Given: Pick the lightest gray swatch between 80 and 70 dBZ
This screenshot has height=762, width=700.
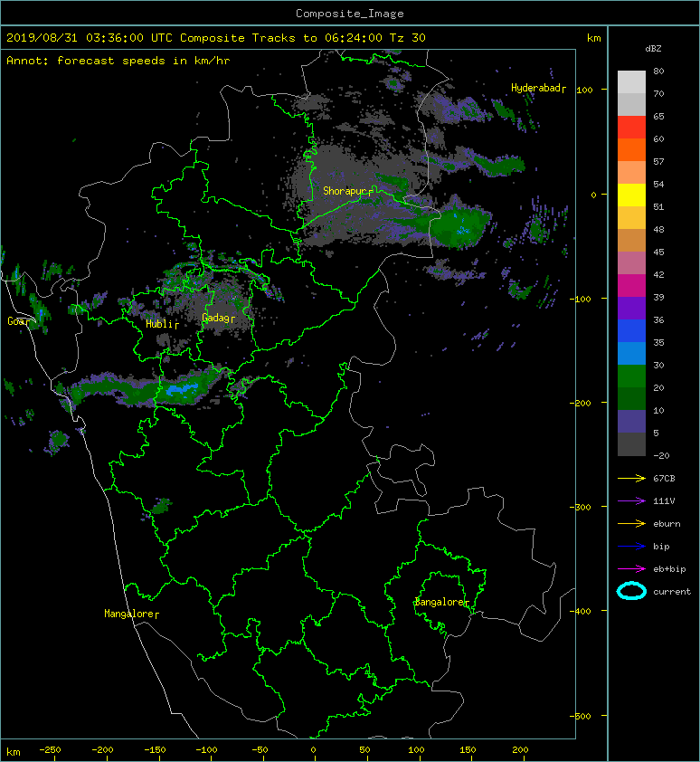Looking at the screenshot, I should click(x=631, y=82).
